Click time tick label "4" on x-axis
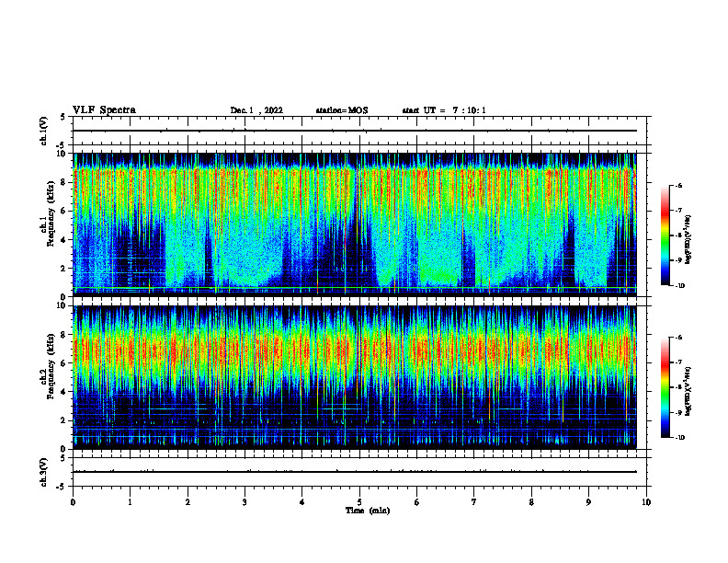The image size is (728, 563). 301,502
